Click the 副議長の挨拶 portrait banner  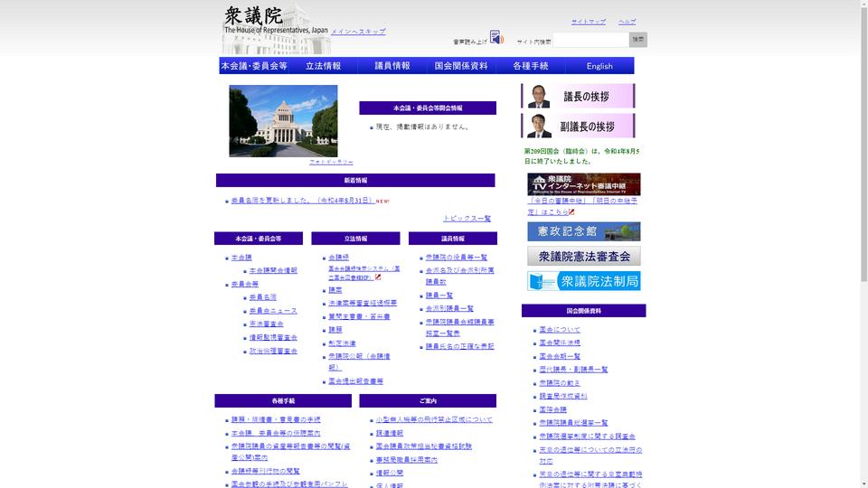(x=578, y=126)
